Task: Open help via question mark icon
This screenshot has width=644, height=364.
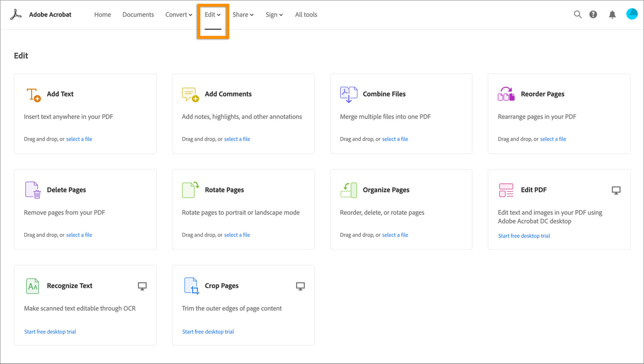Action: [x=593, y=14]
